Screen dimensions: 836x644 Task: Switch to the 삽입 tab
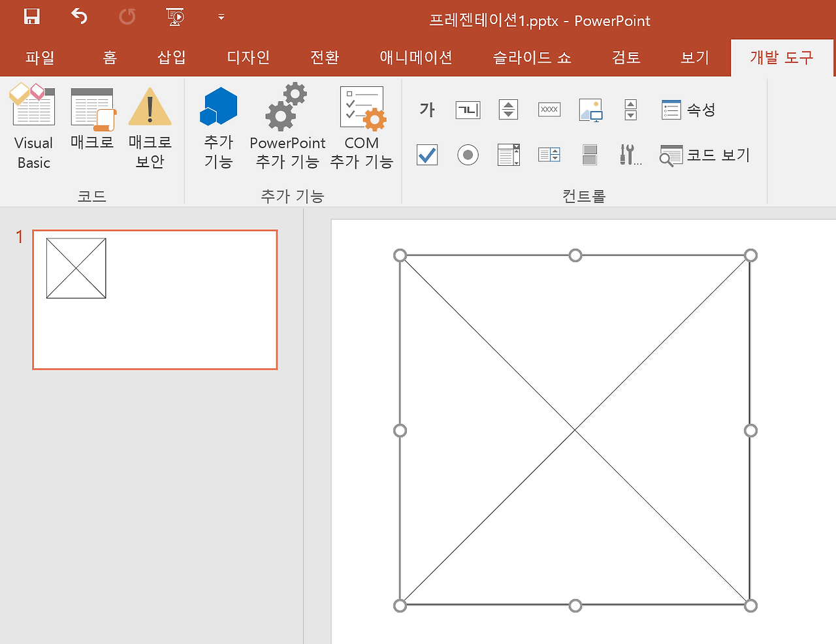tap(172, 57)
